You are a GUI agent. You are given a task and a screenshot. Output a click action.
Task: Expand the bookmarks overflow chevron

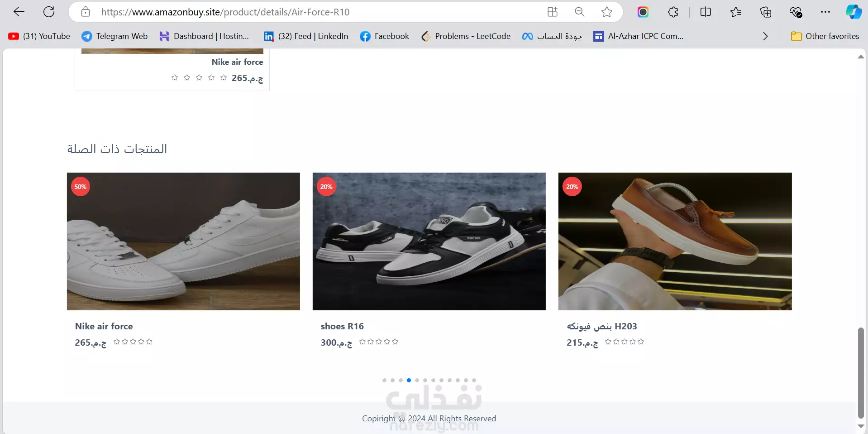(x=765, y=36)
